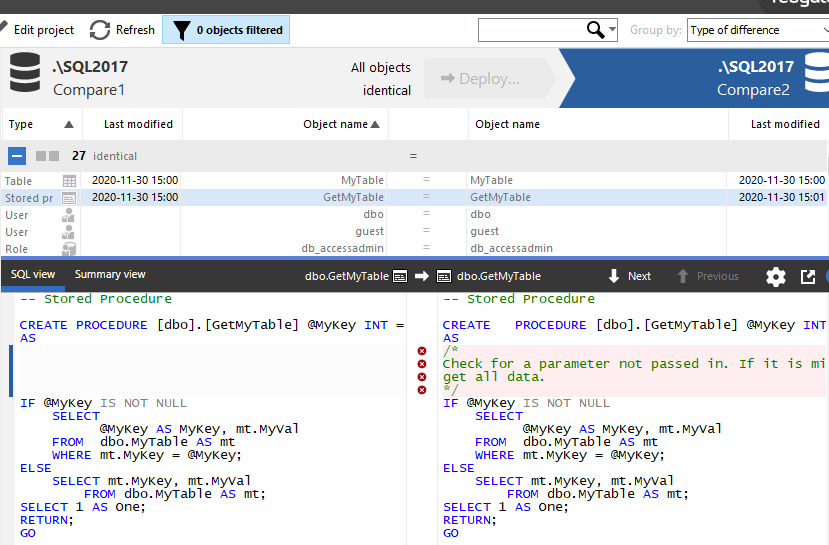Screen dimensions: 829x545
Task: Open the filter funnel '0 objects filtered'
Action: pos(226,30)
